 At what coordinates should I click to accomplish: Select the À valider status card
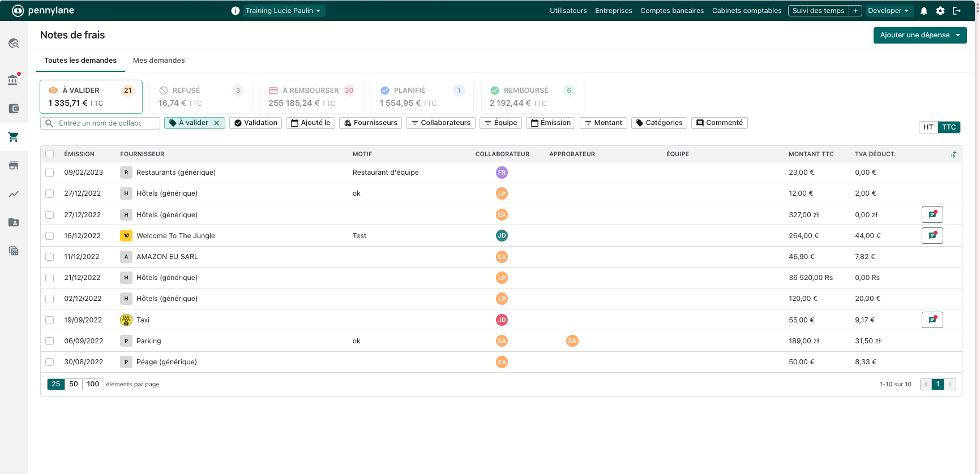(91, 97)
